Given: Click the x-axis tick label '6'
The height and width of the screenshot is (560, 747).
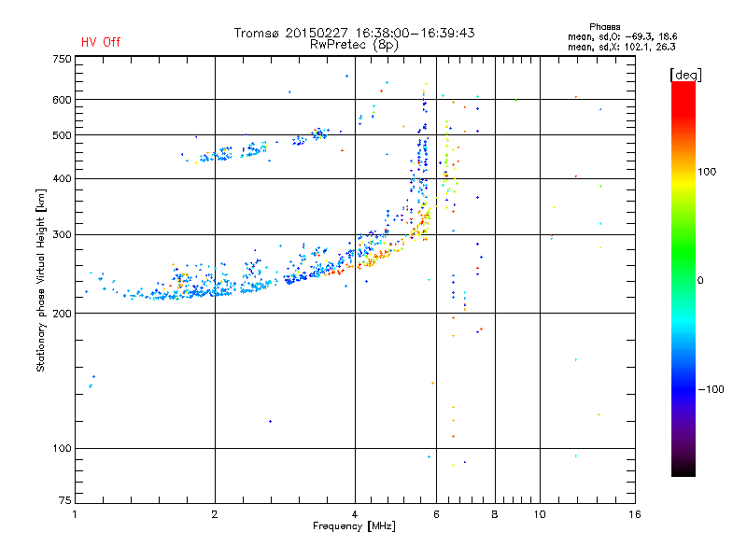Looking at the screenshot, I should [x=436, y=514].
